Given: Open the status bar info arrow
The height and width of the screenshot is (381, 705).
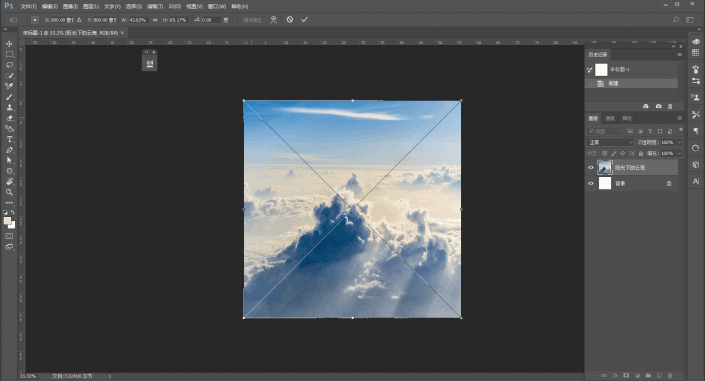Looking at the screenshot, I should click(x=110, y=376).
